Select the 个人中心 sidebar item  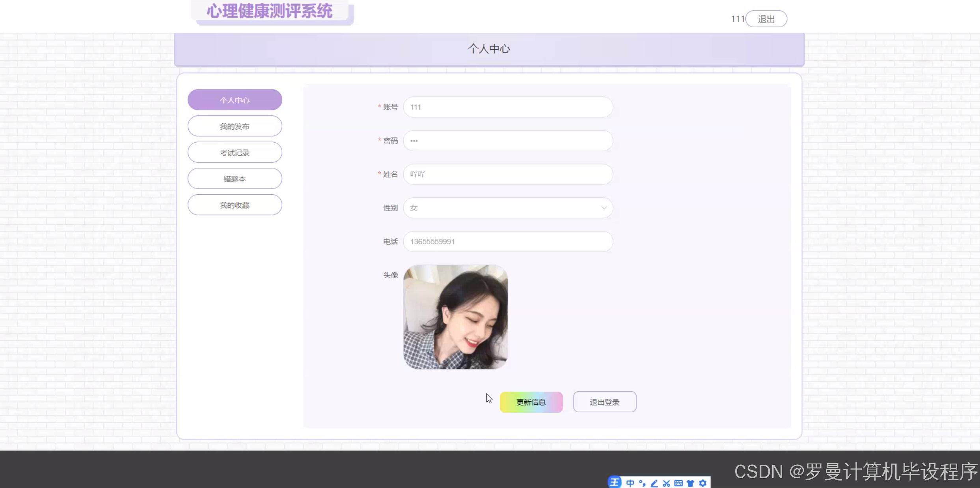click(x=235, y=100)
